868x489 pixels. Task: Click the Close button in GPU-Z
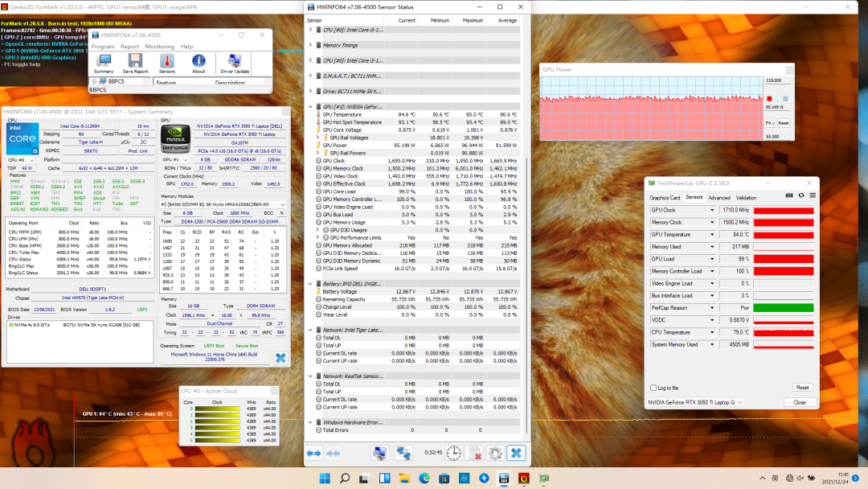tap(800, 402)
